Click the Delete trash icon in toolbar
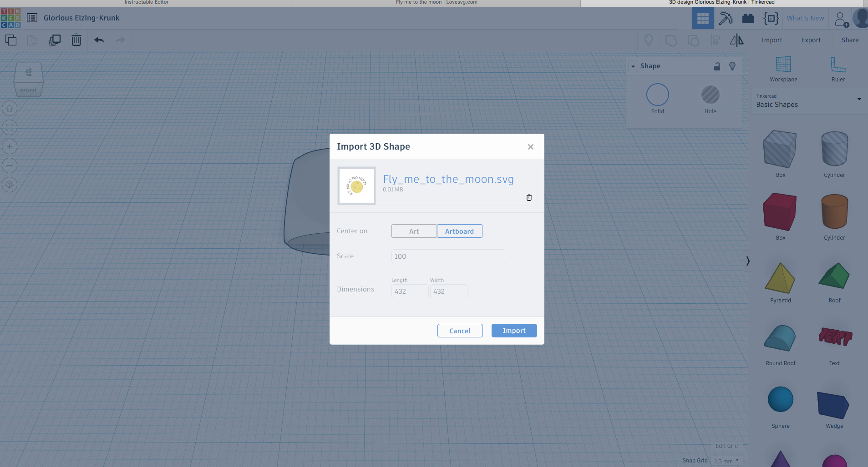868x467 pixels. click(76, 40)
